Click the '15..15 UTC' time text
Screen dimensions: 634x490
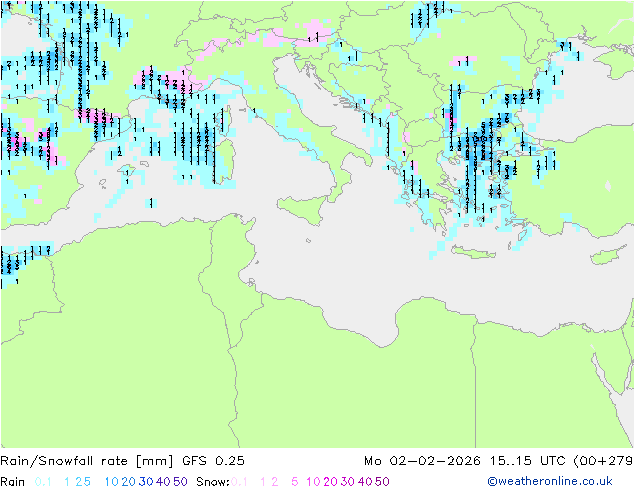coord(527,461)
